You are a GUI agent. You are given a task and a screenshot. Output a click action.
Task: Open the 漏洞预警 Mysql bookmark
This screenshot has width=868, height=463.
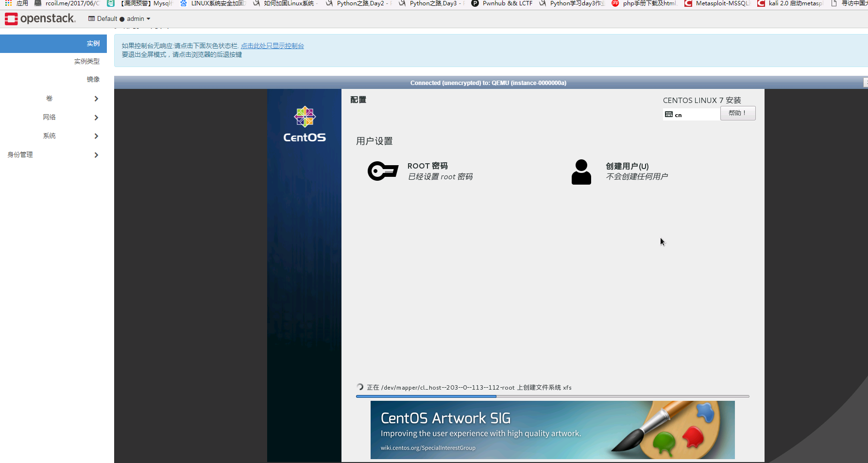click(x=140, y=3)
